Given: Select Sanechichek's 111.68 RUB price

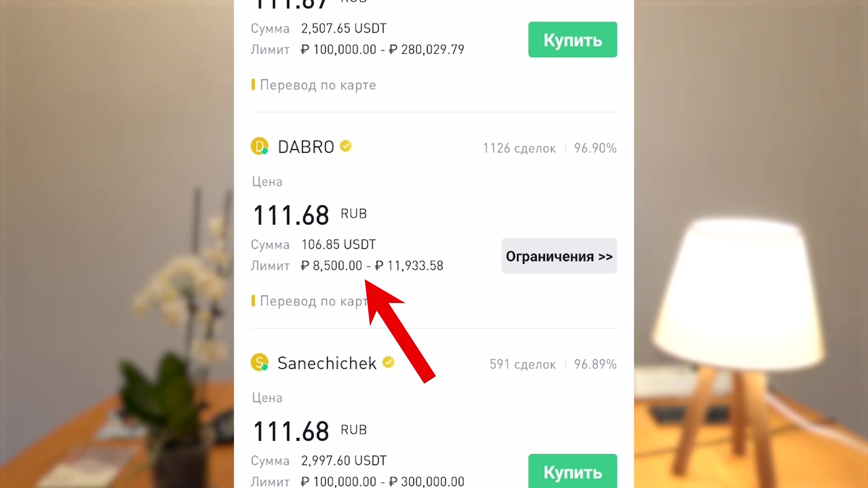Looking at the screenshot, I should pos(310,431).
